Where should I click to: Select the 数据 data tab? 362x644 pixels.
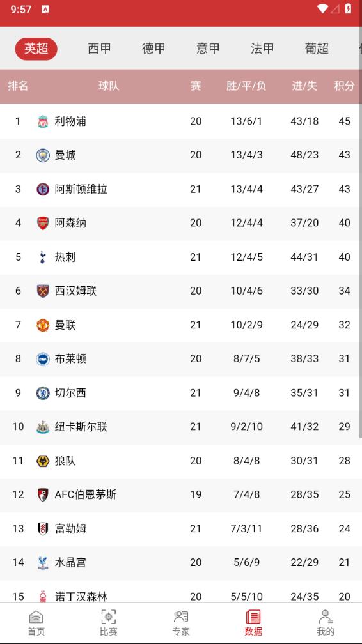coord(253,623)
